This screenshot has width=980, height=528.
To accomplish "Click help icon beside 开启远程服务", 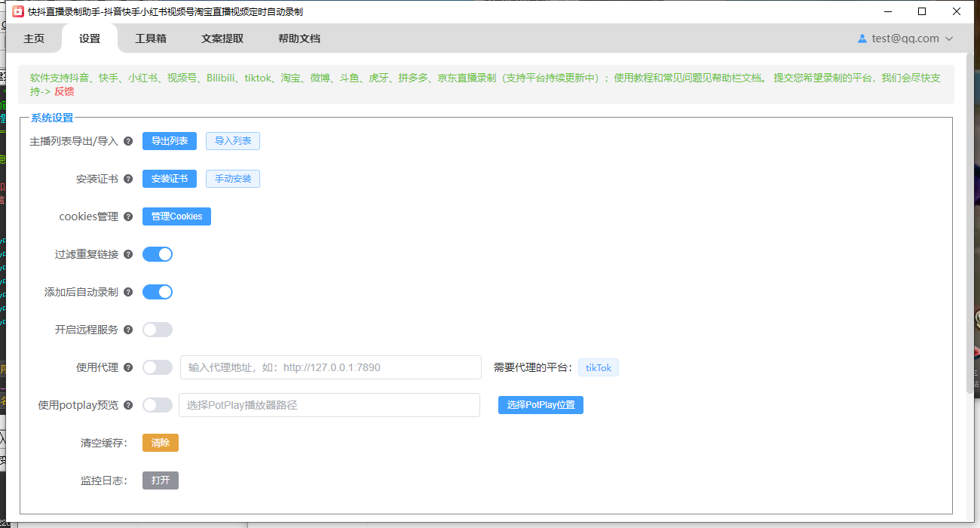I will click(x=128, y=330).
